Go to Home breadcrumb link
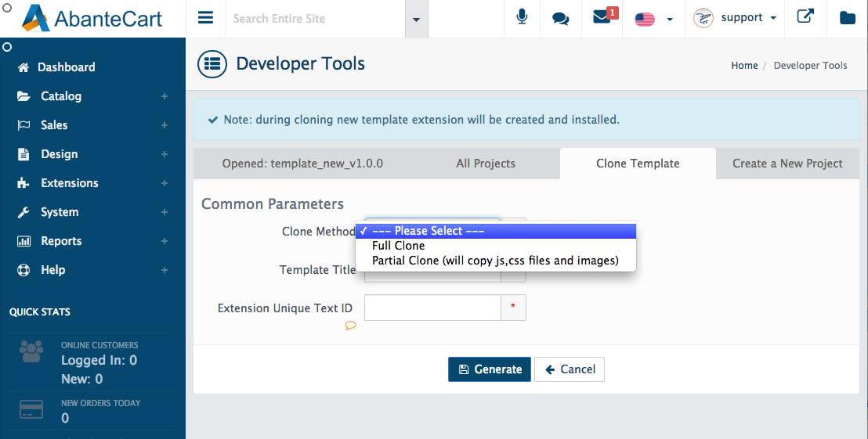 (x=744, y=65)
